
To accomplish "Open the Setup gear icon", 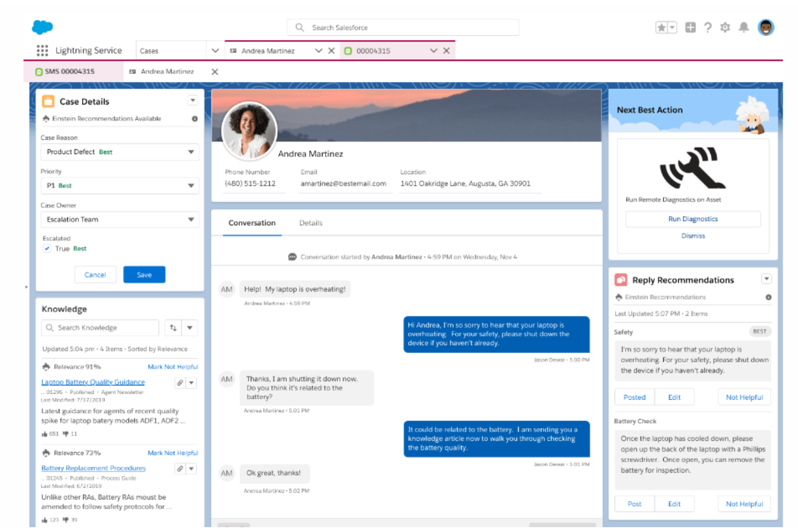I will tap(725, 27).
